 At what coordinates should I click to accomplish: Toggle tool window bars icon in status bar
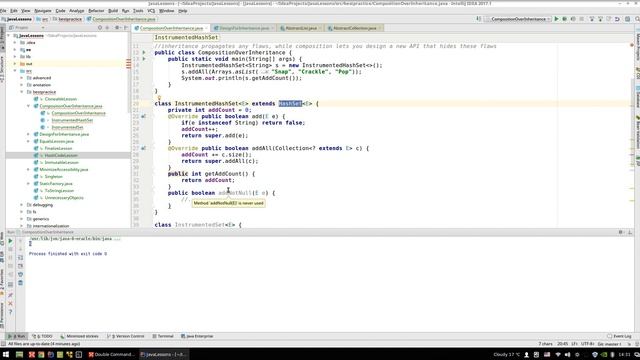pos(3,344)
